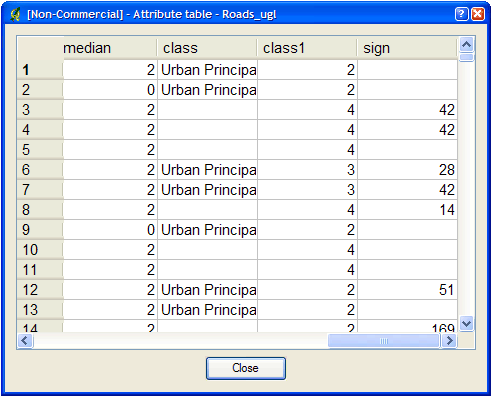
Task: Click the Close button
Action: (x=246, y=368)
